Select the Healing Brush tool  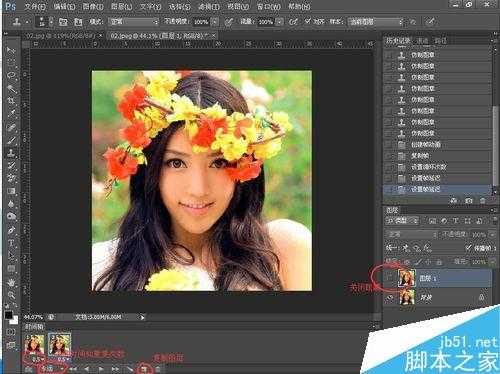(11, 127)
